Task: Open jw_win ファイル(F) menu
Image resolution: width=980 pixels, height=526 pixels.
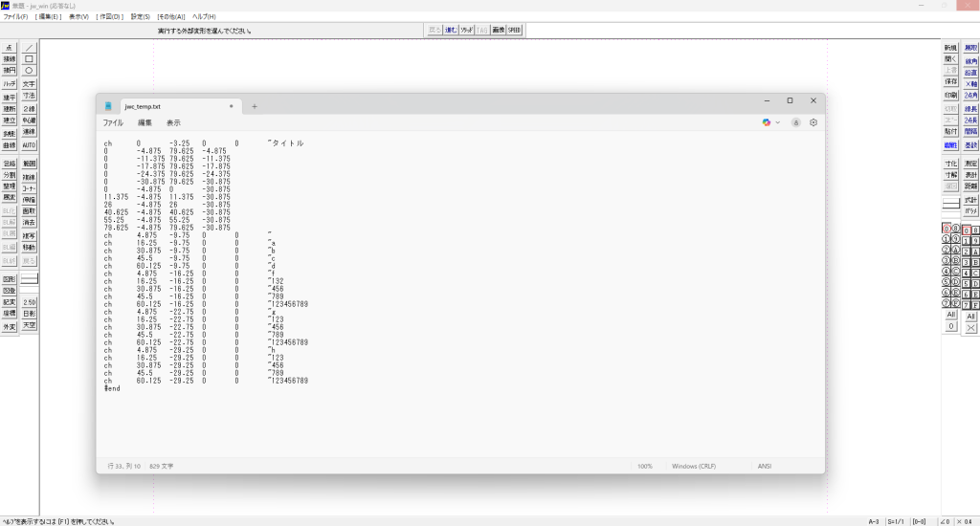Action: click(x=15, y=17)
